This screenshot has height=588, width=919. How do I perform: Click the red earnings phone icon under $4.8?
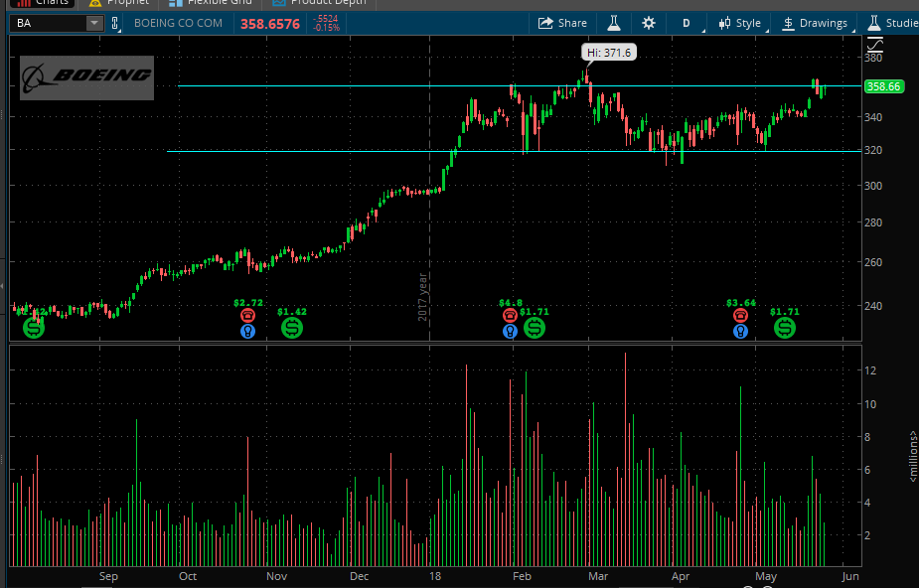tap(510, 316)
